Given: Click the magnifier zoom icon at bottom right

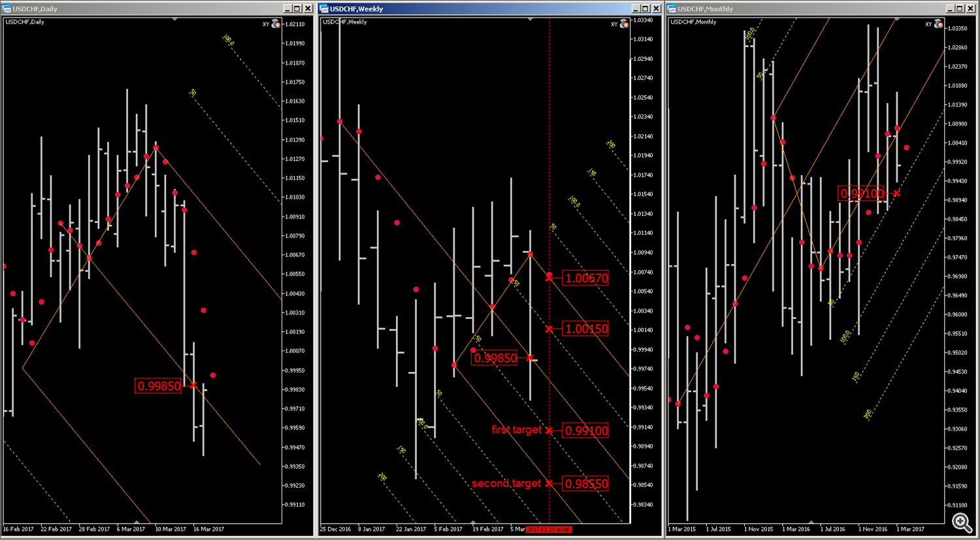Looking at the screenshot, I should point(962,522).
